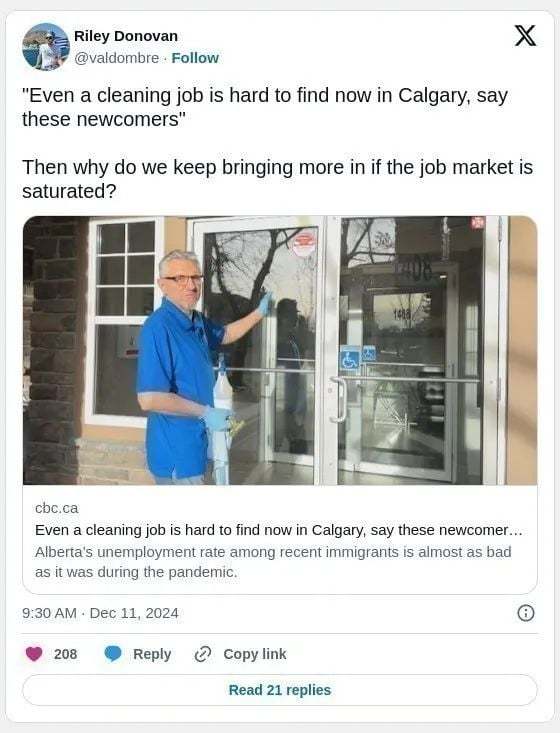The height and width of the screenshot is (733, 560).
Task: Click the Reply button text
Action: pos(152,654)
